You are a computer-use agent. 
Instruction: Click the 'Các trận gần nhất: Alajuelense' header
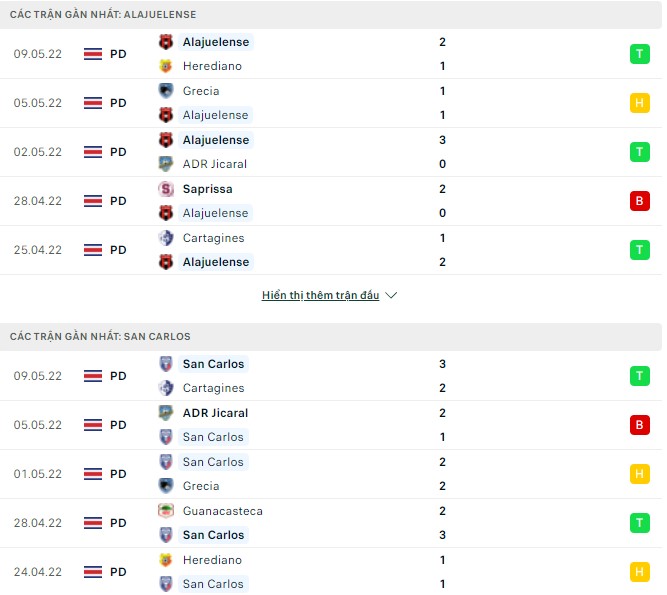pos(103,15)
